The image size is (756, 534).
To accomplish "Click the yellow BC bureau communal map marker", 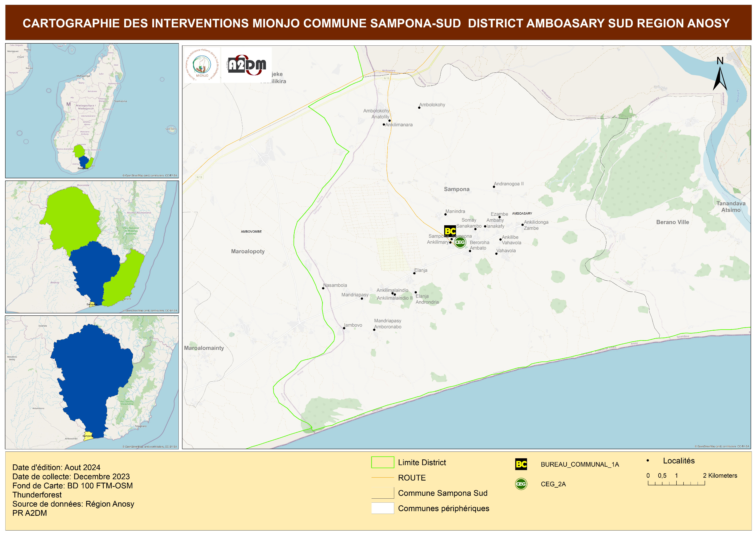I will pos(450,231).
